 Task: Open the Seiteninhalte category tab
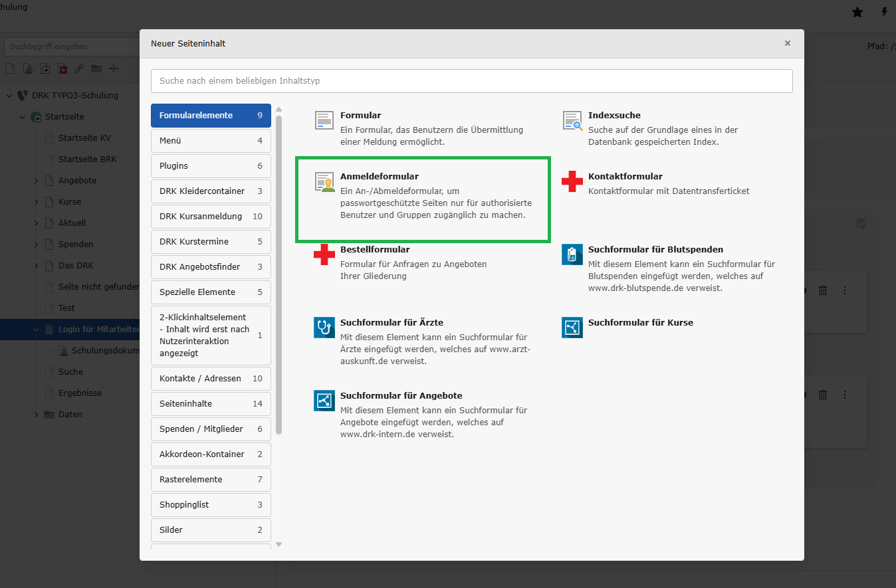point(211,404)
